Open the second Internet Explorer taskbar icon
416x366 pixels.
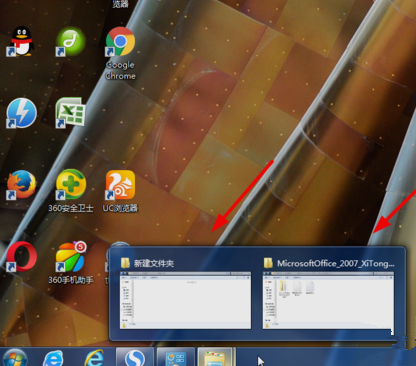(x=94, y=358)
